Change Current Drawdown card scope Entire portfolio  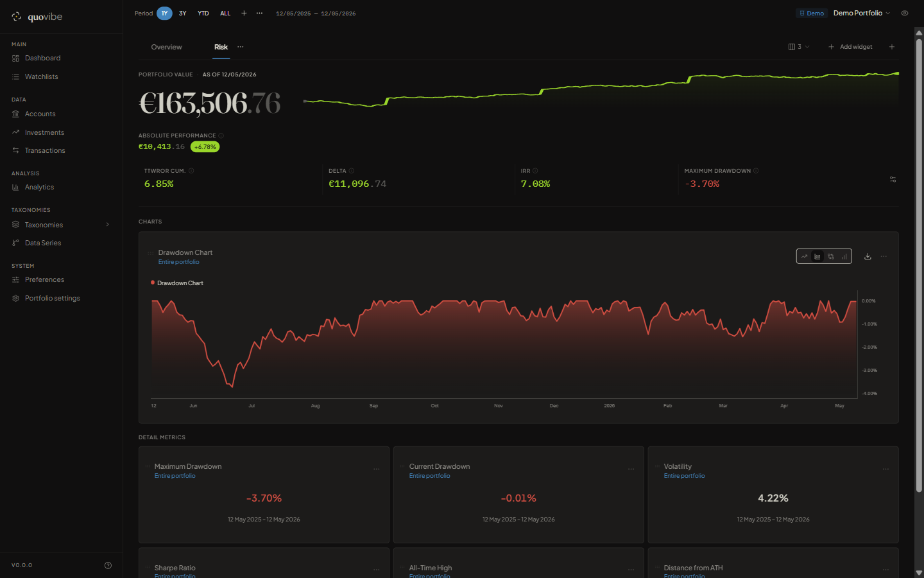coord(430,476)
